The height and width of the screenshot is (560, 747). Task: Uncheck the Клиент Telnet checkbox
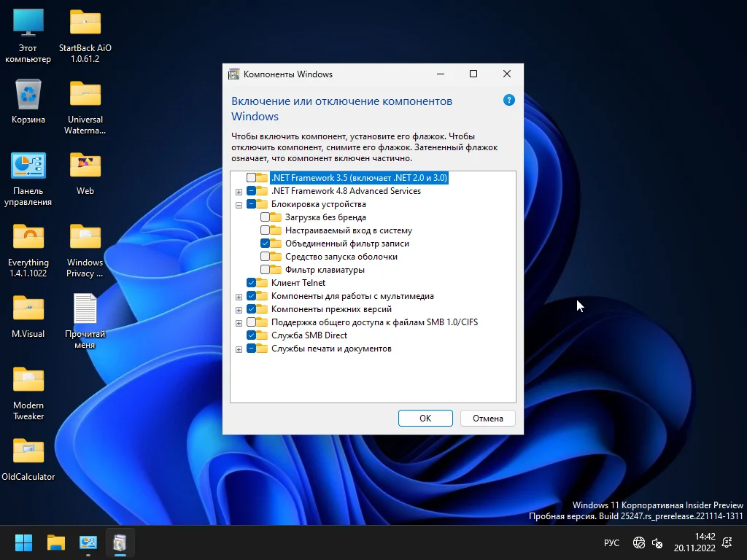click(252, 283)
